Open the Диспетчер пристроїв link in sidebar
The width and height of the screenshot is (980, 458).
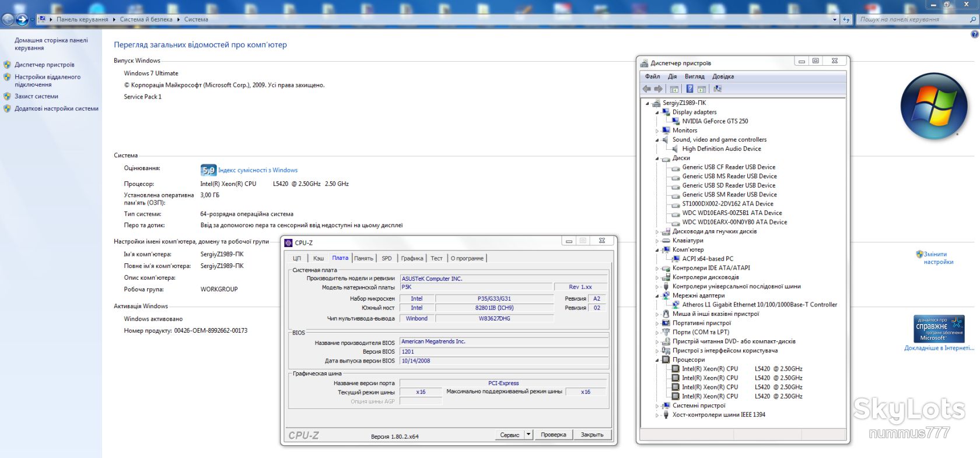tap(44, 65)
